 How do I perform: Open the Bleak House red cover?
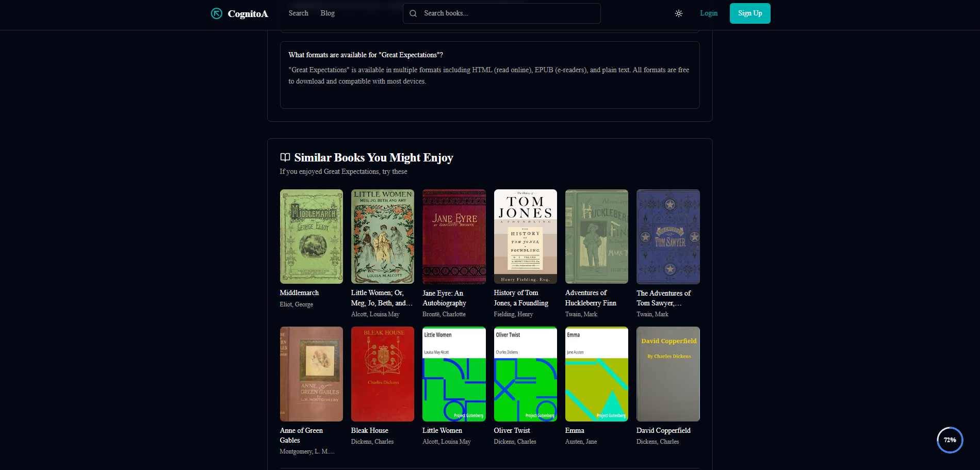383,374
